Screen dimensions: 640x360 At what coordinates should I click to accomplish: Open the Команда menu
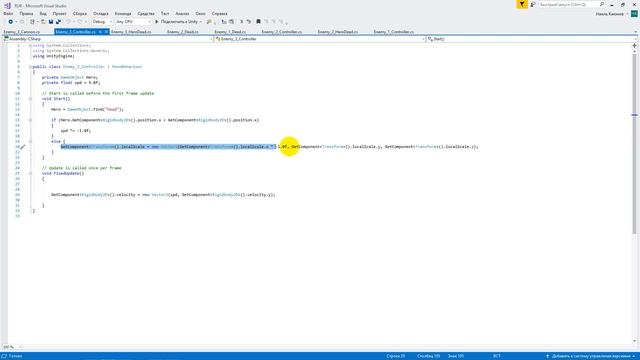coord(123,13)
